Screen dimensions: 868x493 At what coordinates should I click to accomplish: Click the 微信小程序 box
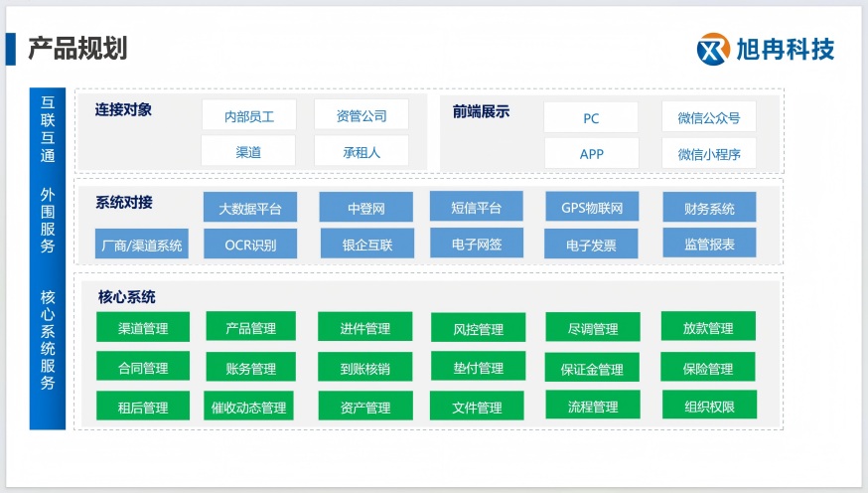coord(708,154)
